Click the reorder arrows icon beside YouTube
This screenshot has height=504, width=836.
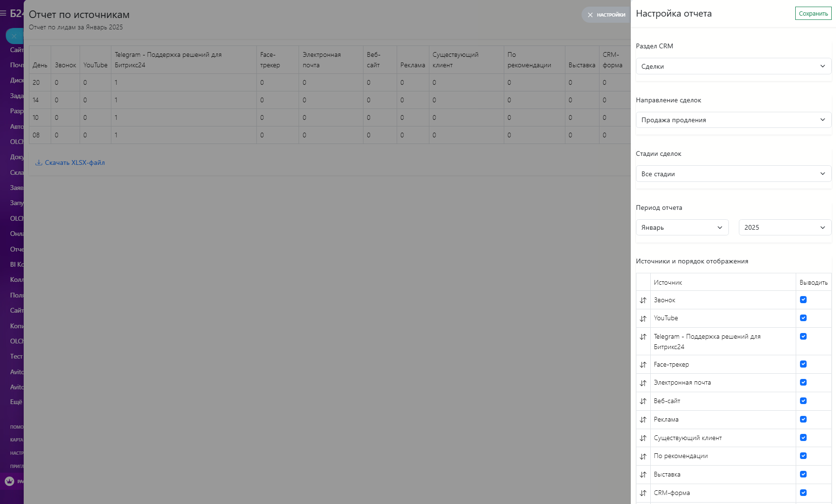click(x=643, y=319)
